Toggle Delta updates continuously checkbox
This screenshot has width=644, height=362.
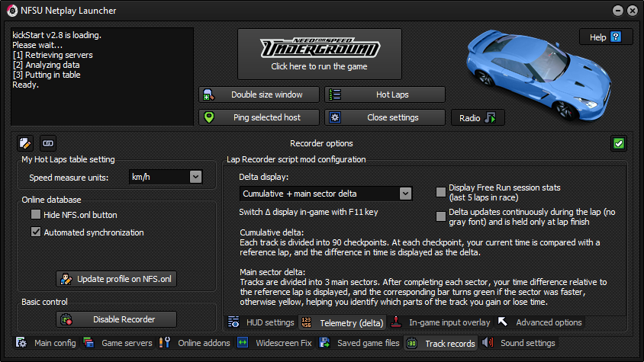[441, 216]
